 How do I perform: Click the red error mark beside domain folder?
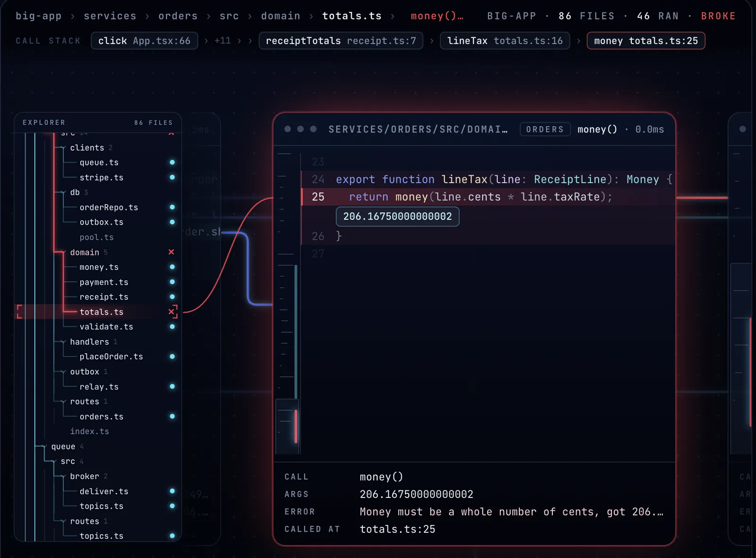[172, 252]
